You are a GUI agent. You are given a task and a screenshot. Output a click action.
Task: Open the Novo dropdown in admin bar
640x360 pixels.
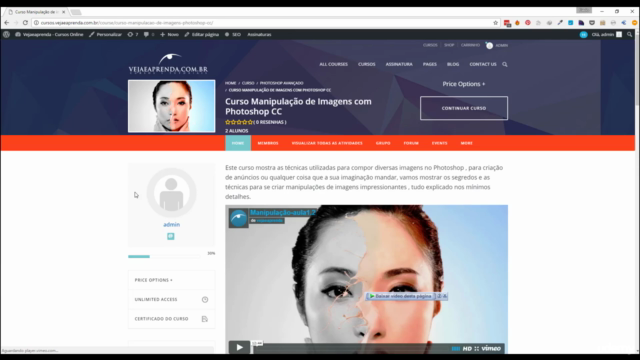(169, 35)
